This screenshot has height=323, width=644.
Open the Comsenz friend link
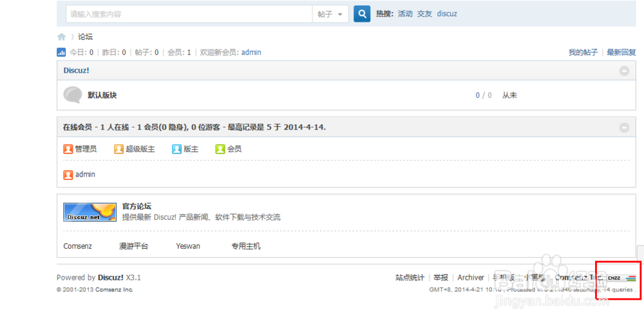pos(78,246)
